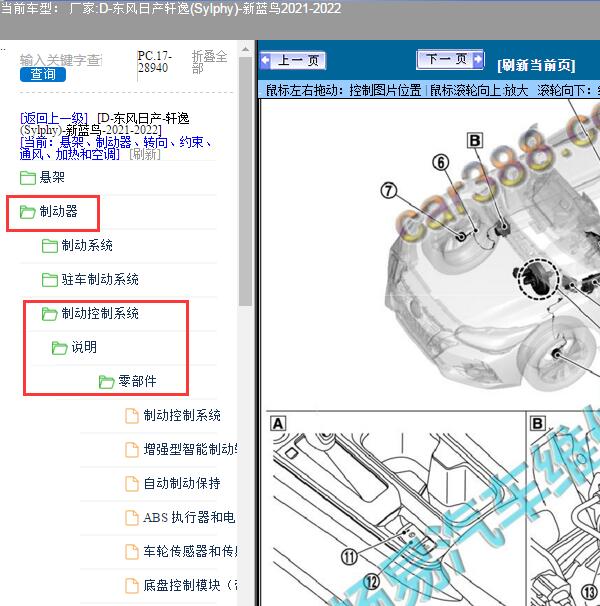Open the 底盘控制模块 document entry
Screen dimensions: 600x606
(x=190, y=586)
